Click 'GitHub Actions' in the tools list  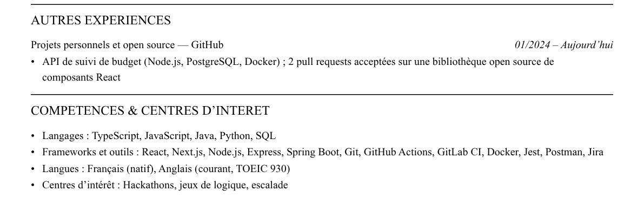coord(398,152)
